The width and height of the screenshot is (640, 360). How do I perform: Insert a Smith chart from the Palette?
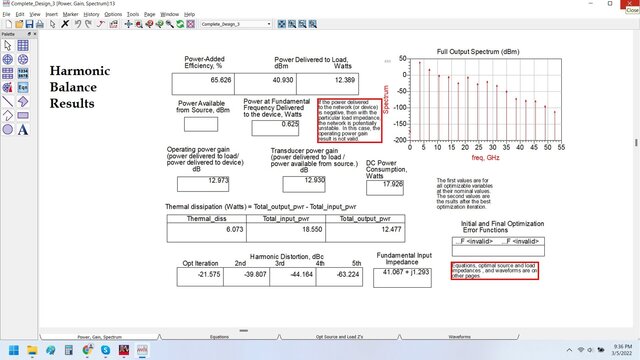pos(23,59)
